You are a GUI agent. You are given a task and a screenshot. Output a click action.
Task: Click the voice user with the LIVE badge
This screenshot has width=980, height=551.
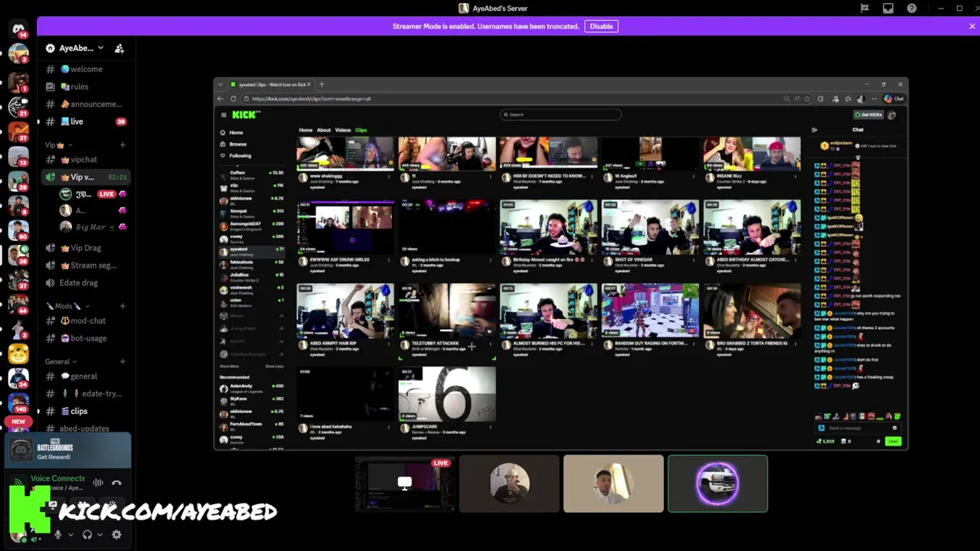(x=92, y=194)
